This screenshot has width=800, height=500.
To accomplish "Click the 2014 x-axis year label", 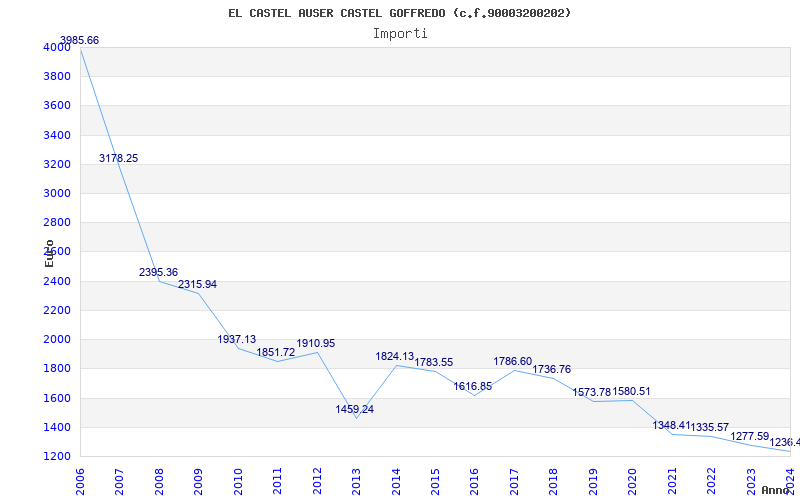I will pos(395,482).
